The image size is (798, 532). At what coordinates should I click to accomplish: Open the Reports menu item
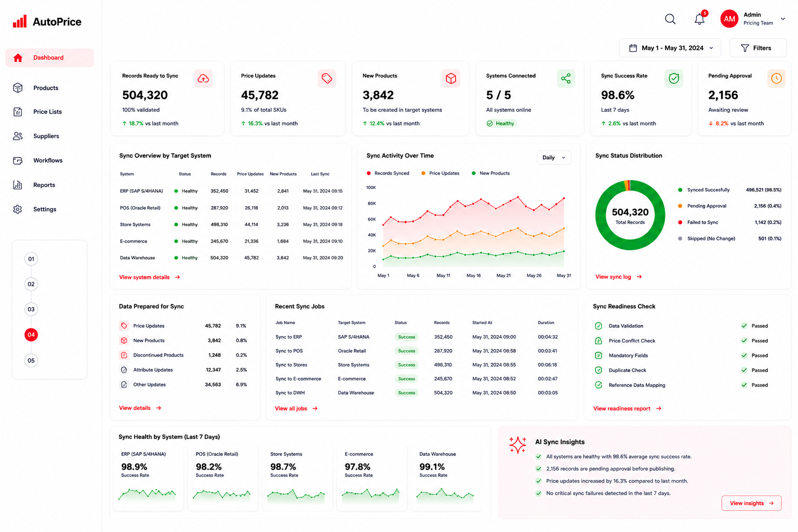(x=44, y=185)
